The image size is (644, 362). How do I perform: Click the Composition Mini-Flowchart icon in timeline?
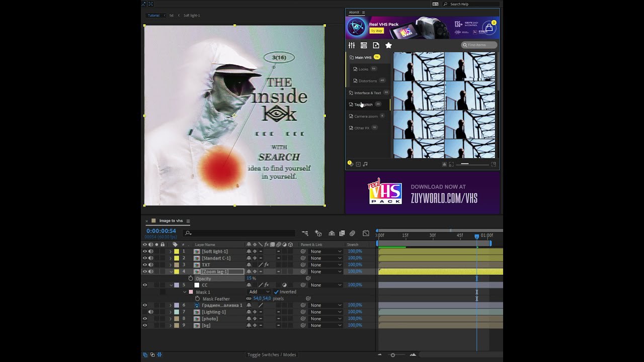[x=305, y=233]
